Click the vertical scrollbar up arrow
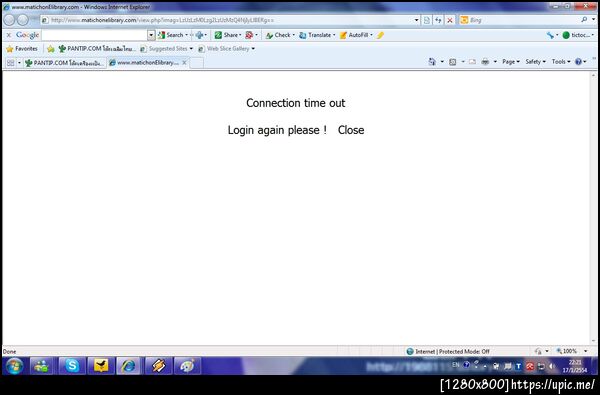The height and width of the screenshot is (395, 600). [x=594, y=75]
